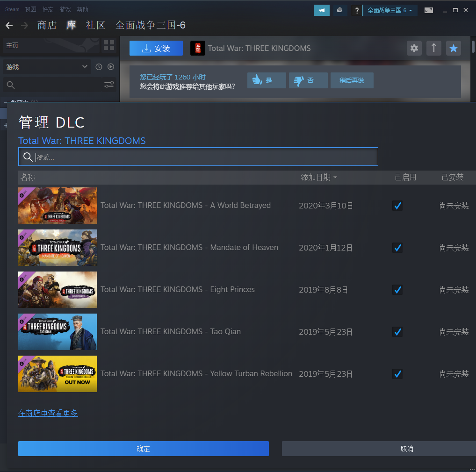Click the Eight Princes DLC thumbnail
This screenshot has width=476, height=472.
pos(58,290)
